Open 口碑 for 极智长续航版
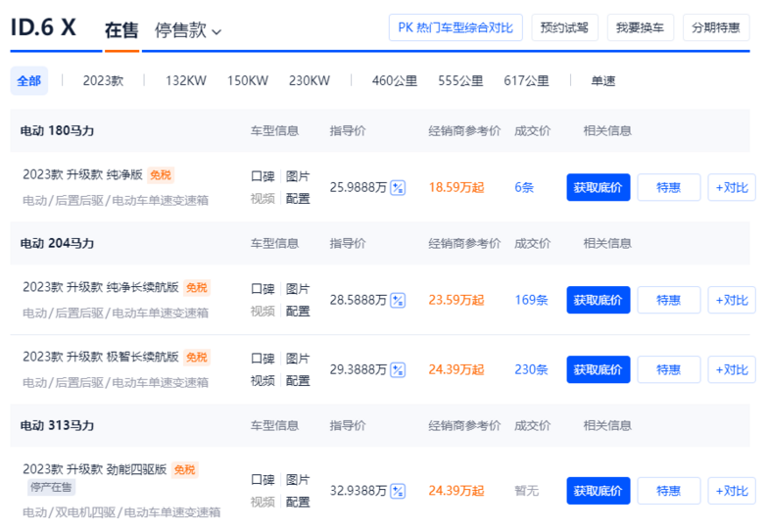This screenshot has height=532, width=768. coord(263,359)
